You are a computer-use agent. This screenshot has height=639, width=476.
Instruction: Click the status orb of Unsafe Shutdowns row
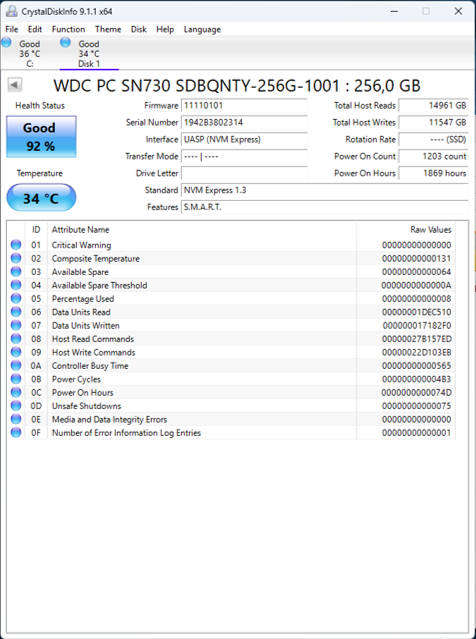(16, 406)
